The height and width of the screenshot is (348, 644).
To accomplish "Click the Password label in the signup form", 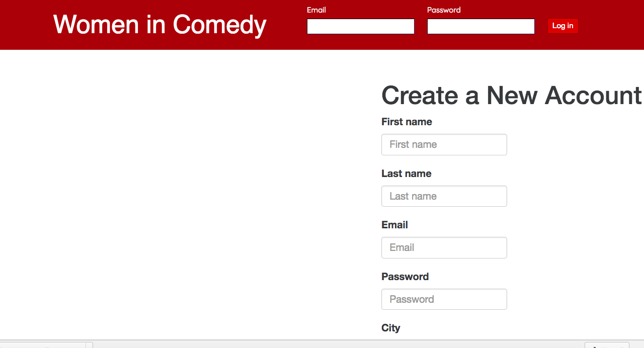I will 405,277.
